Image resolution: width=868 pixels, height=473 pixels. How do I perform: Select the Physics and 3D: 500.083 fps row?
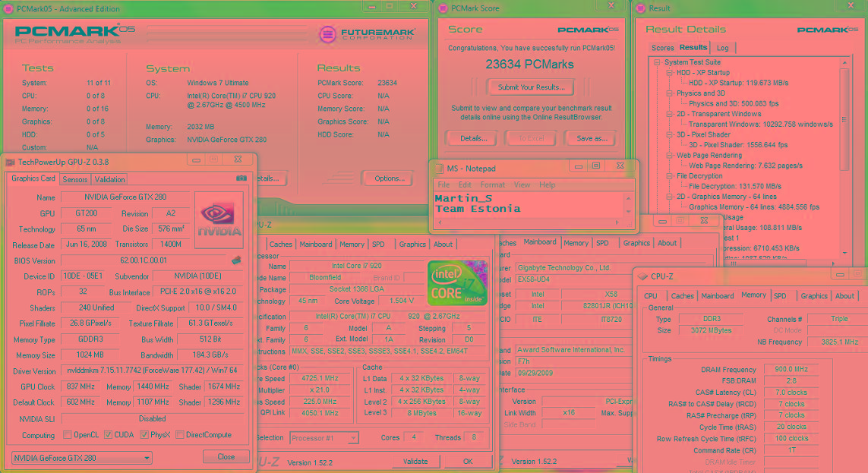coord(734,103)
